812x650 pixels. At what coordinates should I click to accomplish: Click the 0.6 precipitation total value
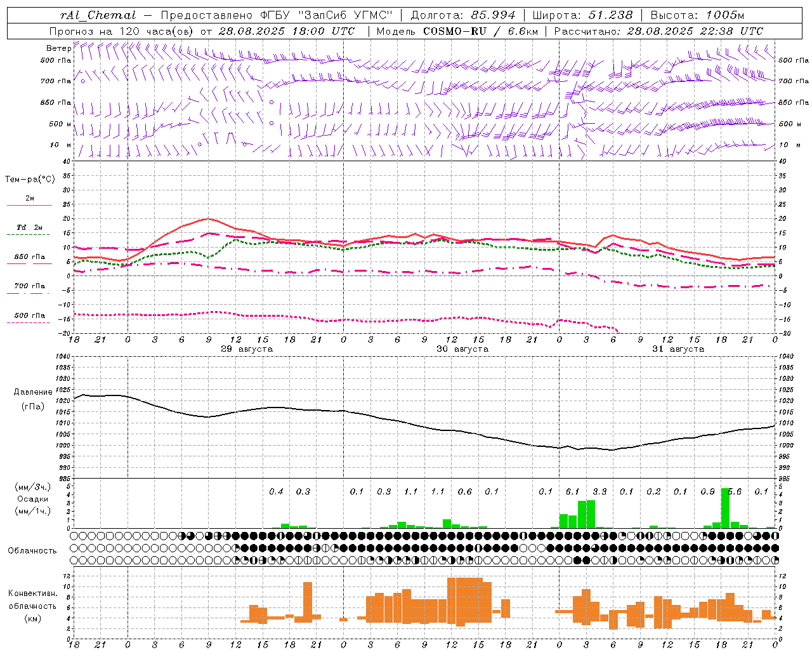[465, 491]
